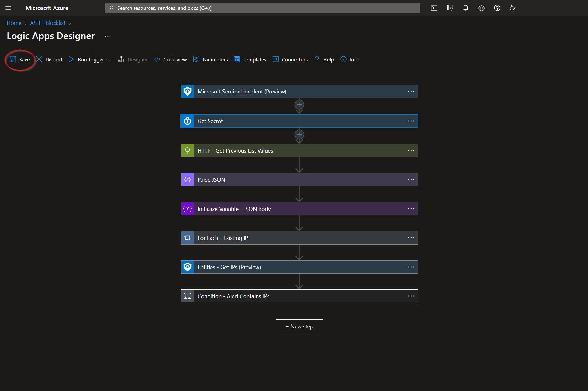Open Templates
Viewport: 588px width, 391px height.
250,59
